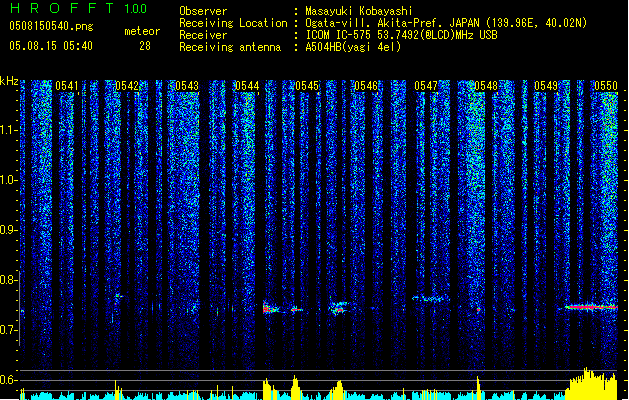Click the meteor label

pyautogui.click(x=142, y=31)
